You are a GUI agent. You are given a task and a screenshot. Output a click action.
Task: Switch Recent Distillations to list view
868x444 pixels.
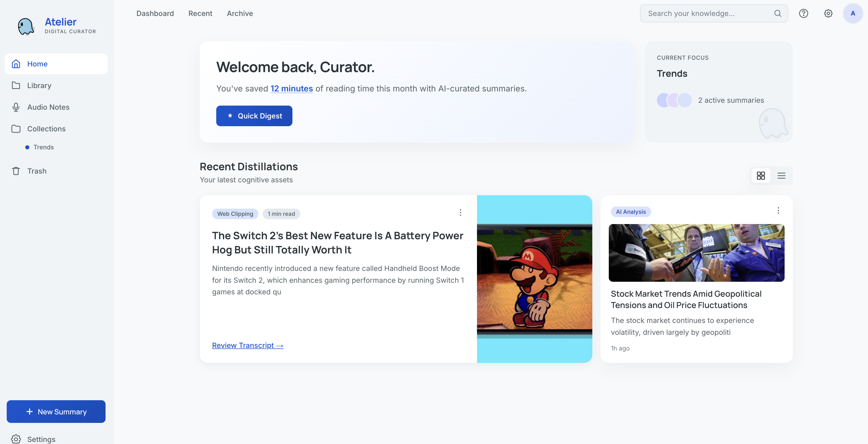point(782,176)
